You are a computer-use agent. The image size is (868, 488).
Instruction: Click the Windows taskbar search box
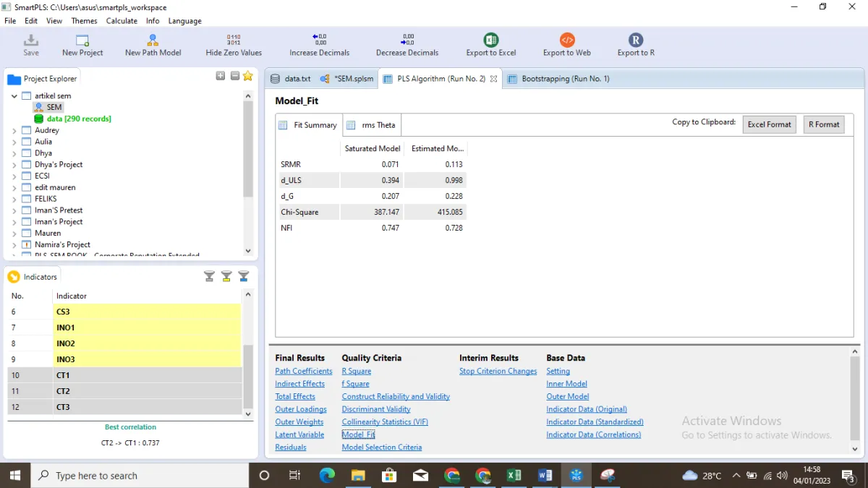140,475
